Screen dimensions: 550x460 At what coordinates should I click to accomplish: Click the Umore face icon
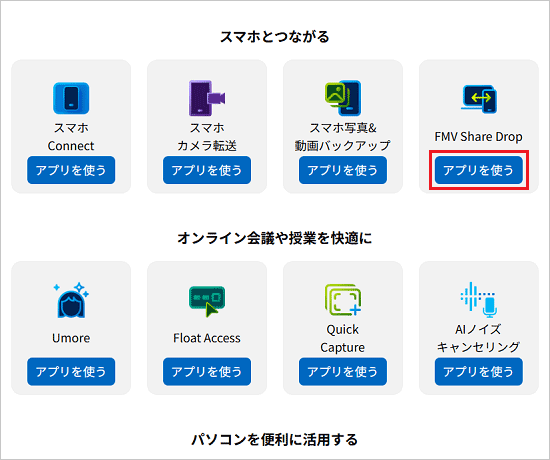pos(71,300)
